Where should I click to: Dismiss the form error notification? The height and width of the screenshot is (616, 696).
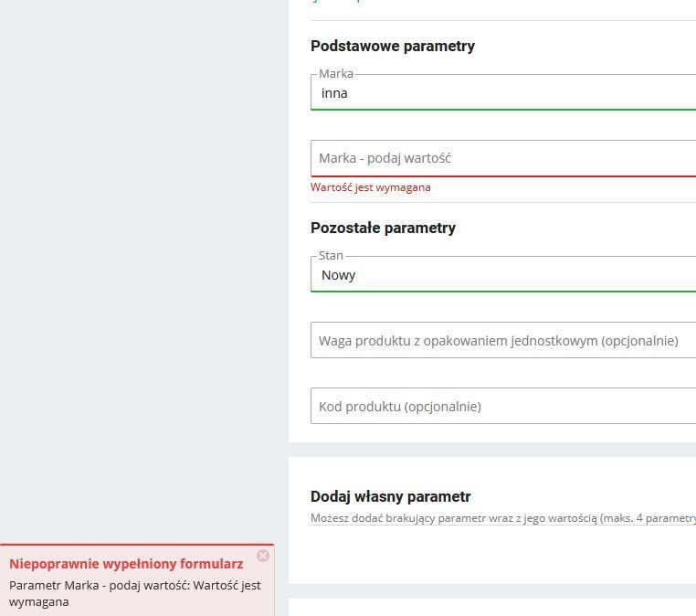pos(263,556)
